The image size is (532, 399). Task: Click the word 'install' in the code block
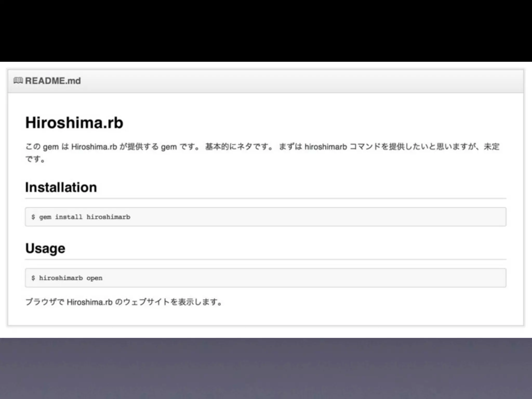(69, 217)
